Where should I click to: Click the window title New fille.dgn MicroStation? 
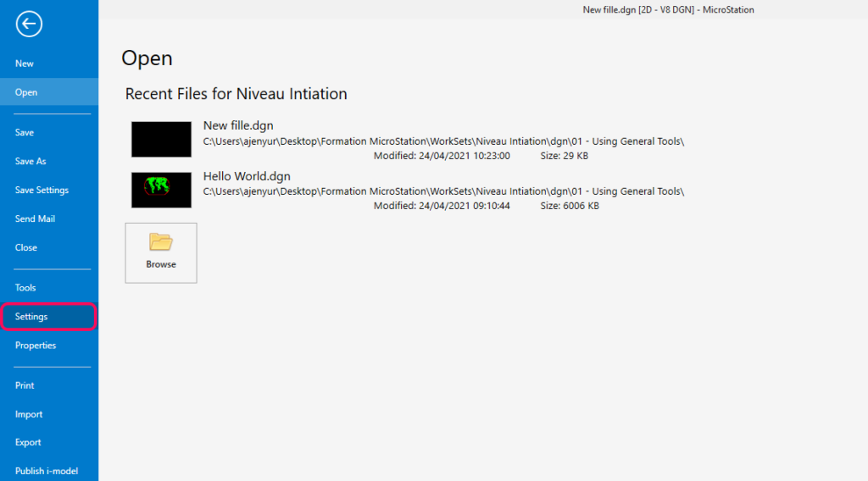(x=668, y=10)
